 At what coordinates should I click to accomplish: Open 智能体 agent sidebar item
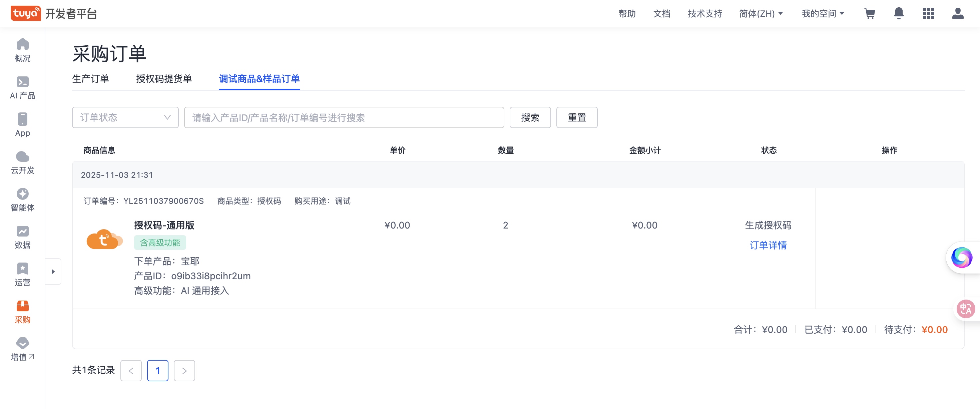(22, 200)
